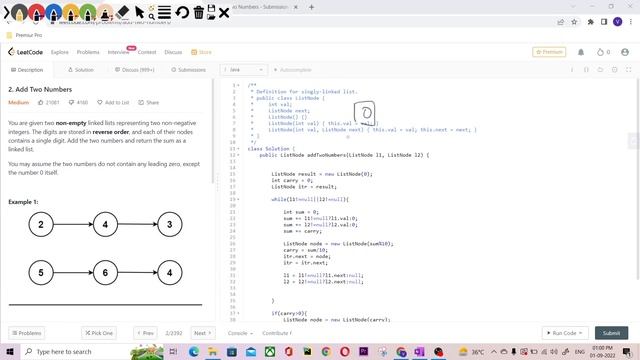Select the blue pen in annotation toolbar
This screenshot has height=360, width=640.
pos(53,13)
